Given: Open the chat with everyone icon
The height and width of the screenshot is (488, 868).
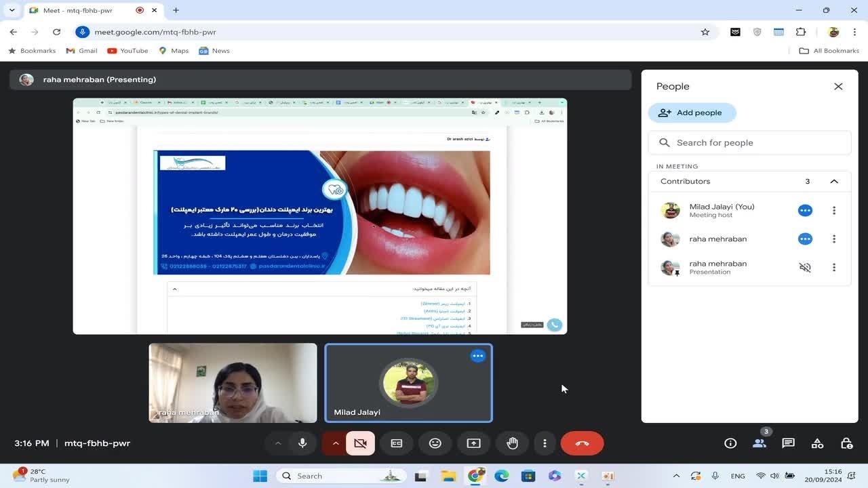Looking at the screenshot, I should [x=788, y=443].
